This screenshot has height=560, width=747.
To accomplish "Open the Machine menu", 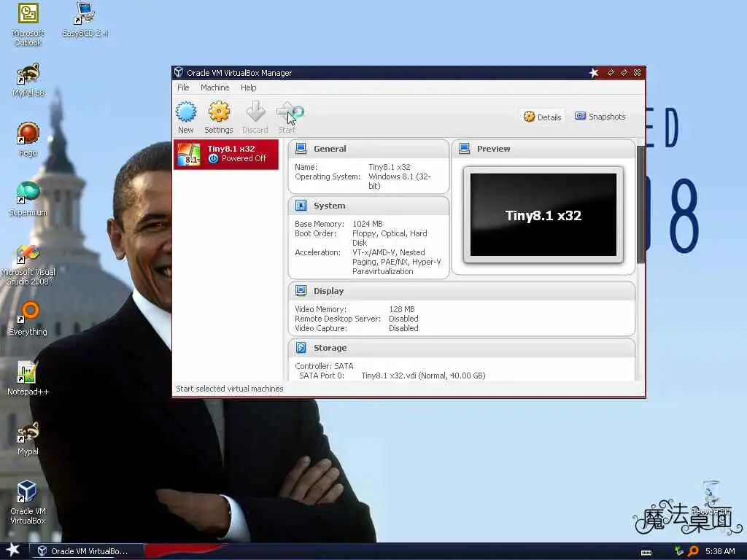I will click(x=215, y=87).
